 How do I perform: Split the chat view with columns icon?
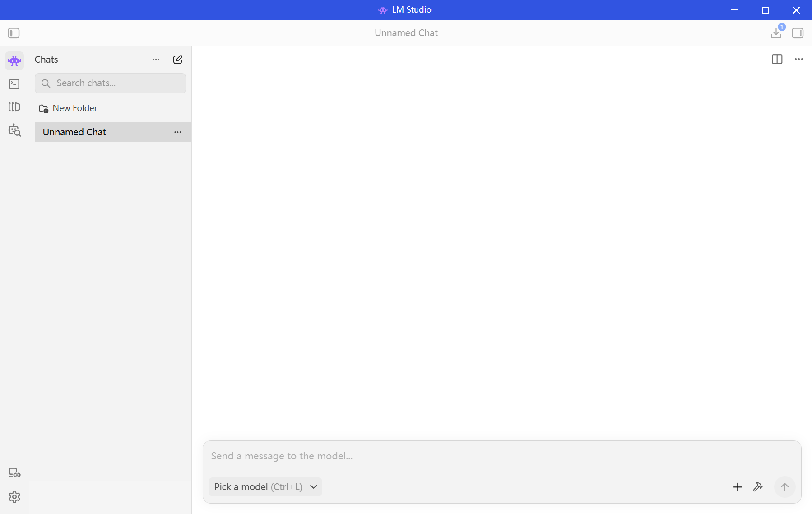[777, 59]
